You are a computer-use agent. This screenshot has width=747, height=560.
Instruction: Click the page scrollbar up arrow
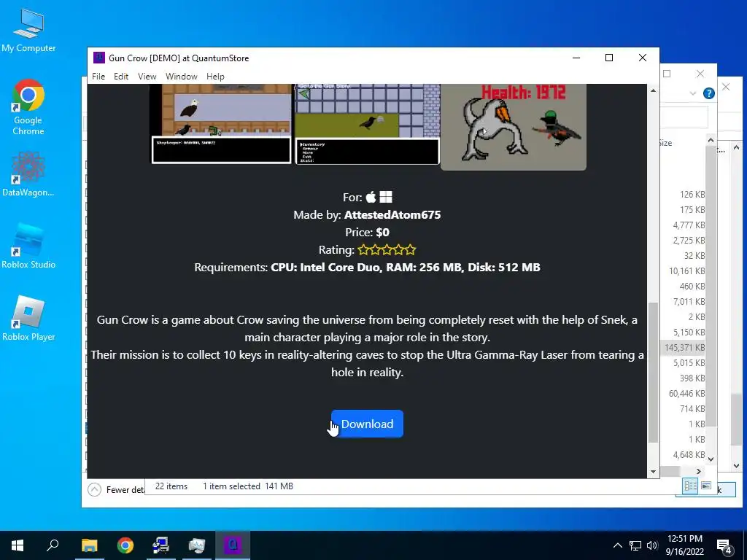tap(653, 90)
